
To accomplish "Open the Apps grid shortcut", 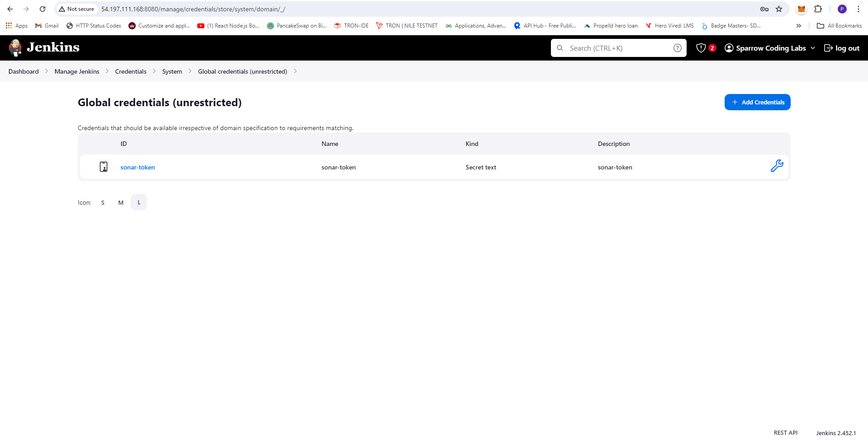I will (x=16, y=26).
